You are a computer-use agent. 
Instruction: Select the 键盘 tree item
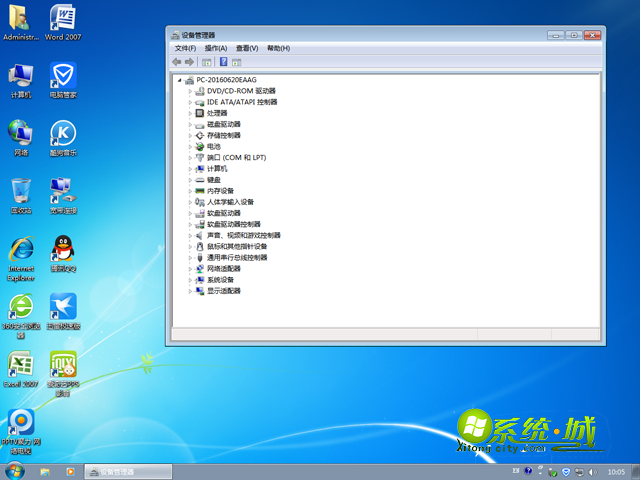tap(214, 180)
